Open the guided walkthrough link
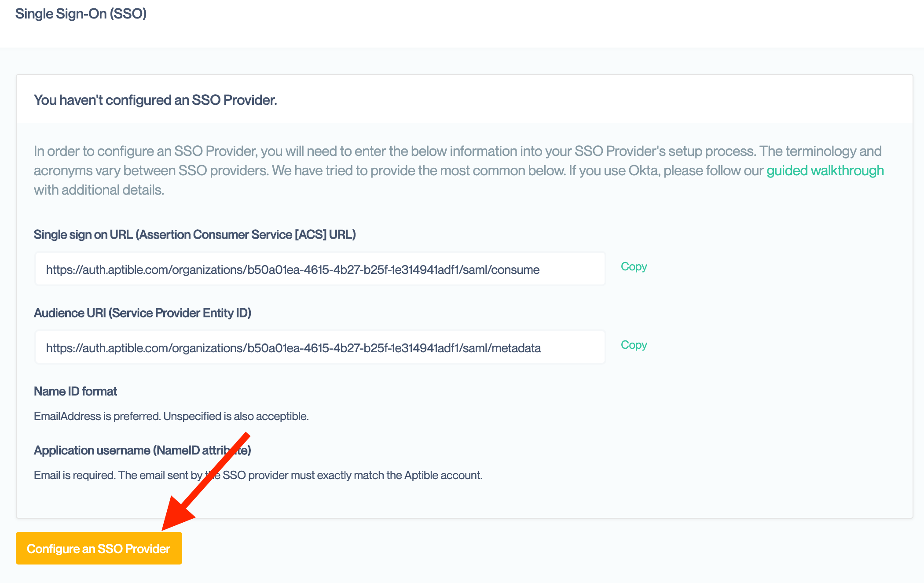Screen dimensions: 924x583 point(825,170)
